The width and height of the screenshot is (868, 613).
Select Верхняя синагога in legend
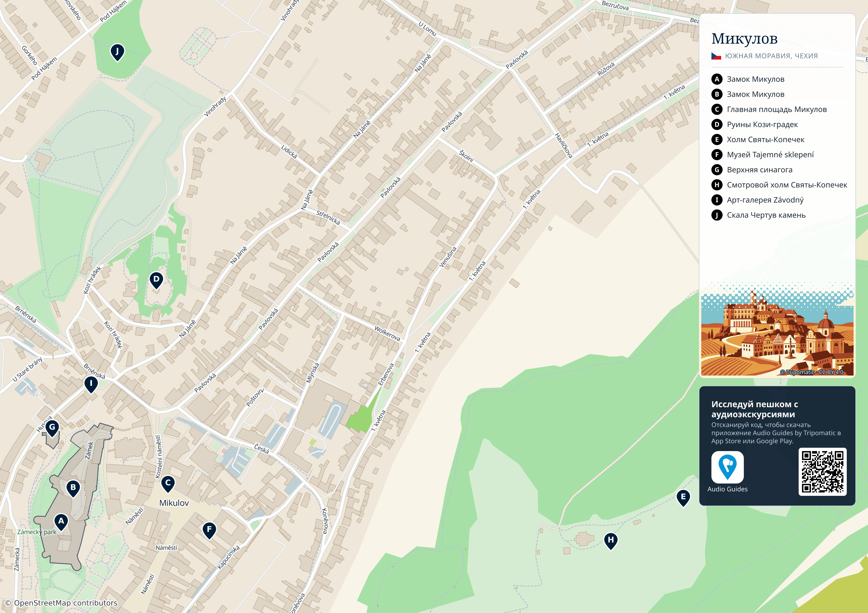click(x=759, y=170)
